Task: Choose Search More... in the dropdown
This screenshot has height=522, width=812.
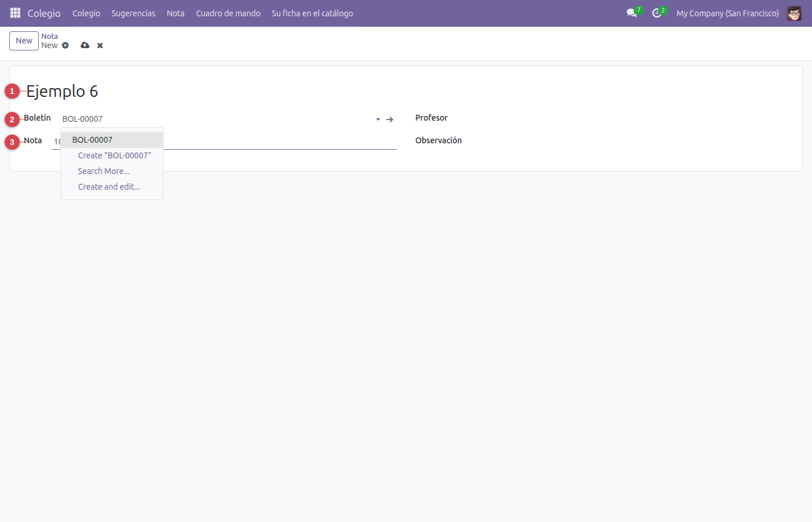Action: coord(112,171)
